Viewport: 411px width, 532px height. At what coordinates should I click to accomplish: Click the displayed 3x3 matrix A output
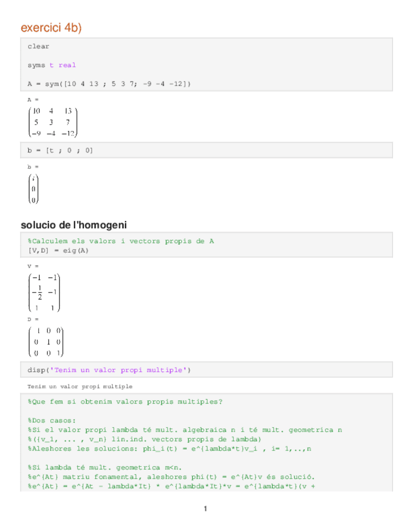point(53,122)
